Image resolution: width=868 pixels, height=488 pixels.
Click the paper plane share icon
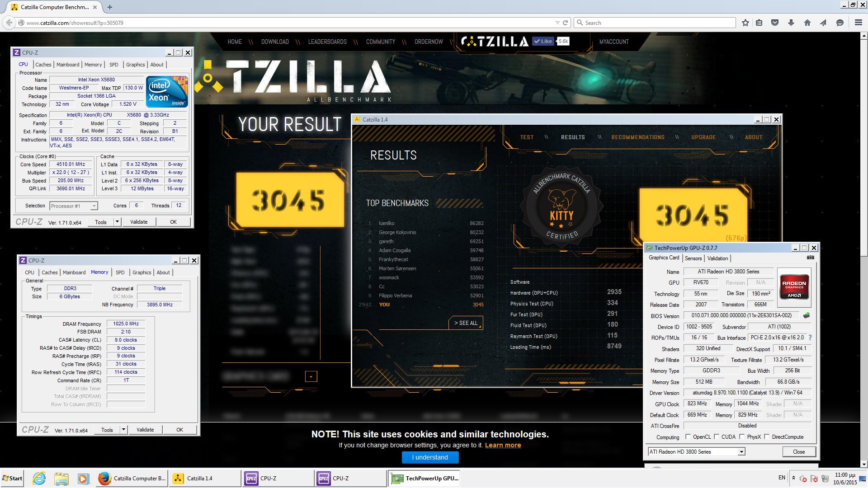tap(823, 23)
